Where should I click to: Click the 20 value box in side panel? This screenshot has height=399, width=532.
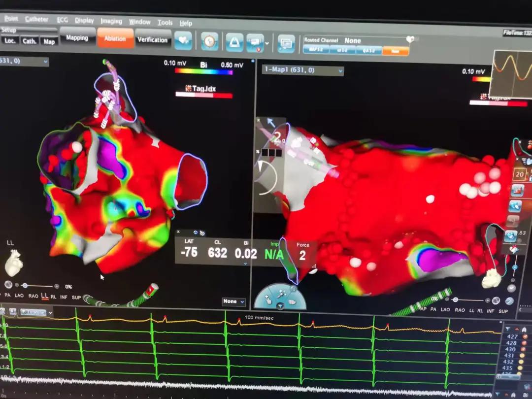519,174
